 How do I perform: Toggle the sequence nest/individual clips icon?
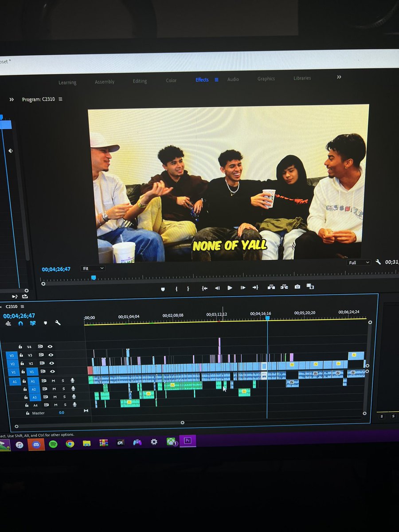click(x=8, y=323)
